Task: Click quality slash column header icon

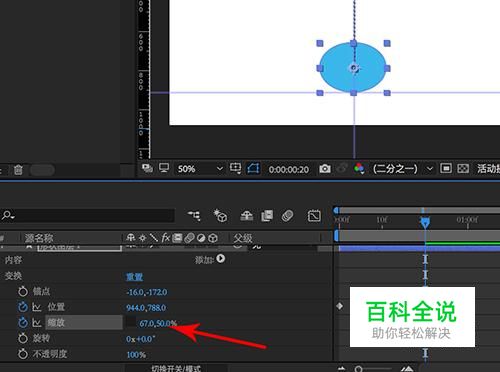Action: pyautogui.click(x=154, y=238)
